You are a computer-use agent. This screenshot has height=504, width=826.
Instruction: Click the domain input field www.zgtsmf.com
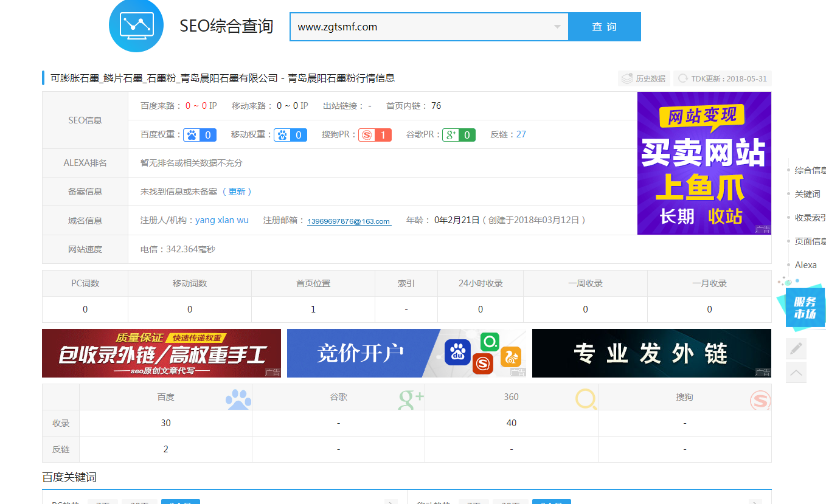pos(420,27)
